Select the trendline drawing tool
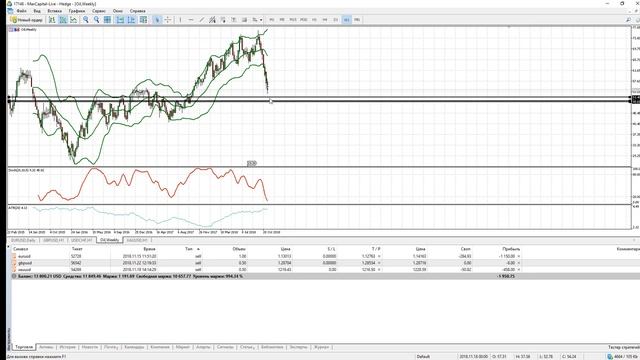 202,20
